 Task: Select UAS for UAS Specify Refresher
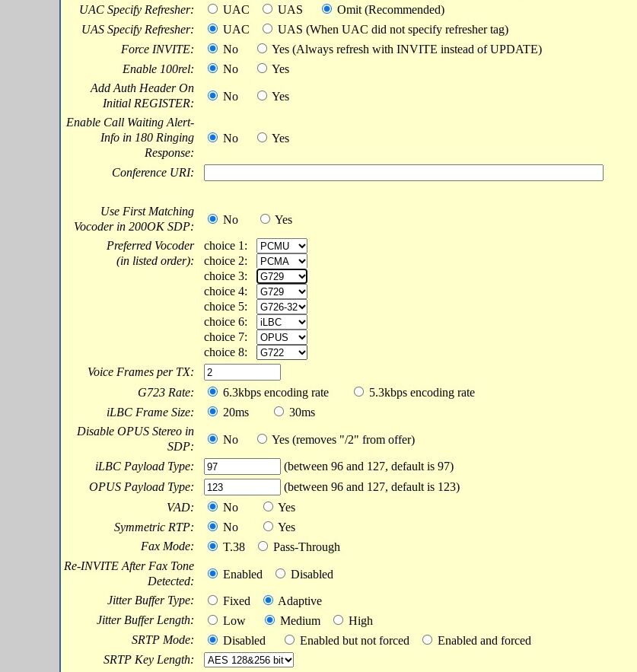pyautogui.click(x=267, y=29)
